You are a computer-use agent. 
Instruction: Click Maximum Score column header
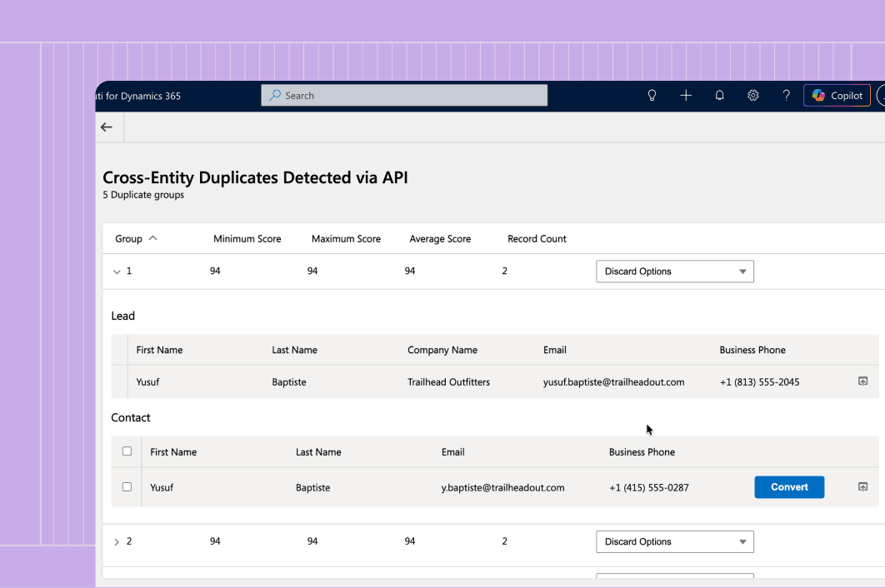tap(346, 239)
